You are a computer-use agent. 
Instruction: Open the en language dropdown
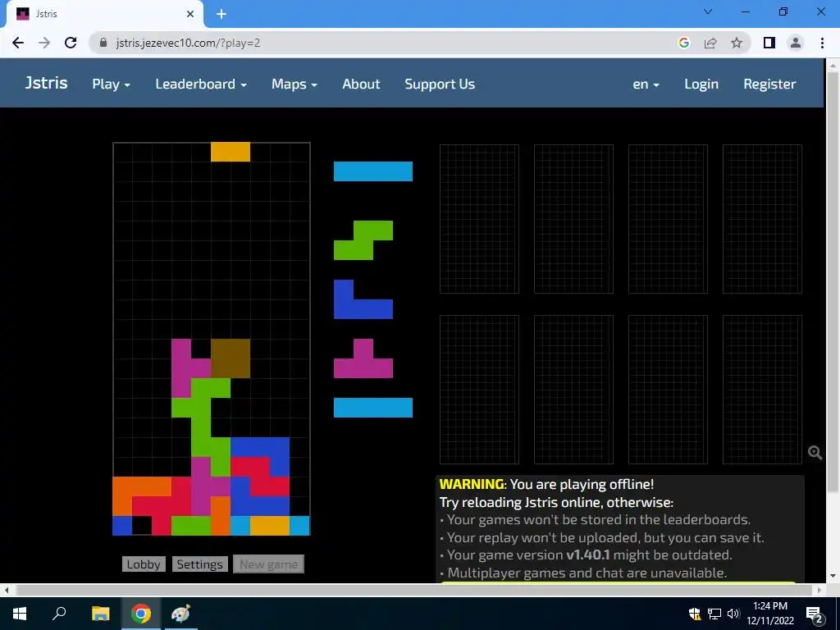point(646,84)
